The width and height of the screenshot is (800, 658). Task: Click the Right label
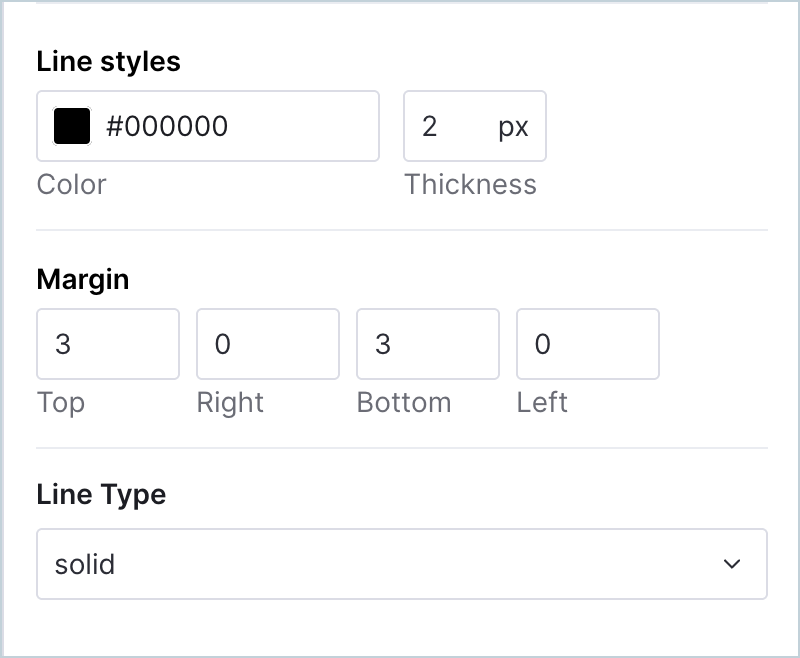230,403
